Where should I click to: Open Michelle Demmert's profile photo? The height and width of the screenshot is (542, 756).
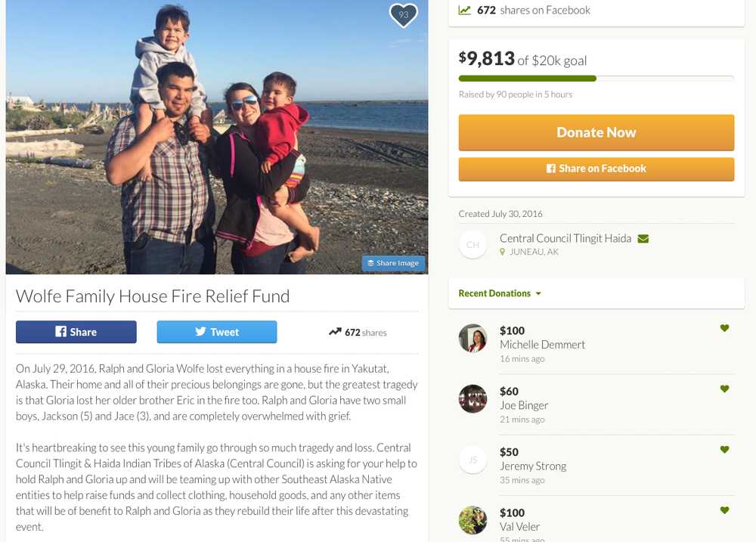(472, 339)
